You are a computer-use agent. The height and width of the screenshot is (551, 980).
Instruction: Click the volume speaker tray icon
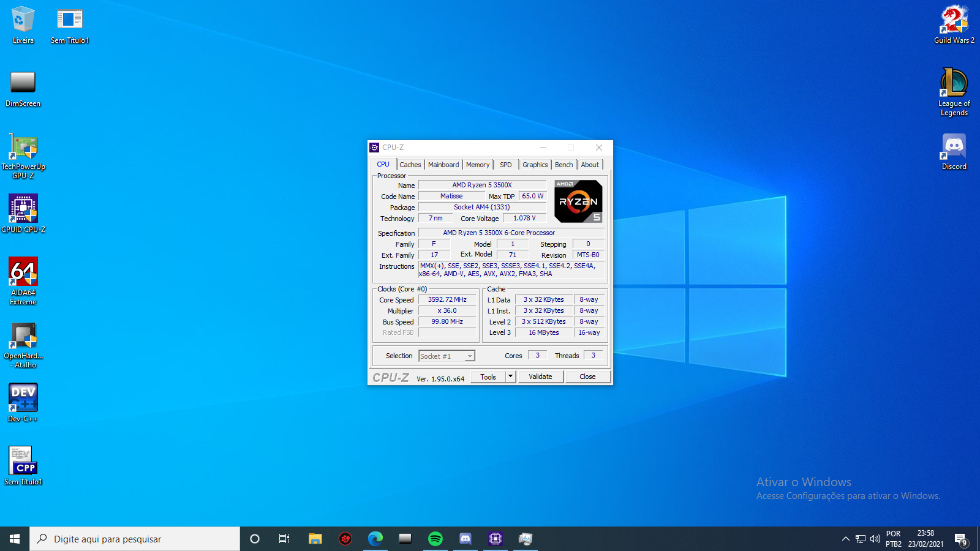click(x=875, y=539)
